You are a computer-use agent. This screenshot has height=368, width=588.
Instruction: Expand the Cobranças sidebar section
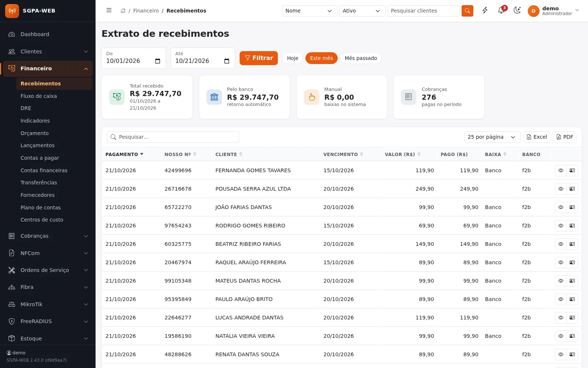coord(48,236)
